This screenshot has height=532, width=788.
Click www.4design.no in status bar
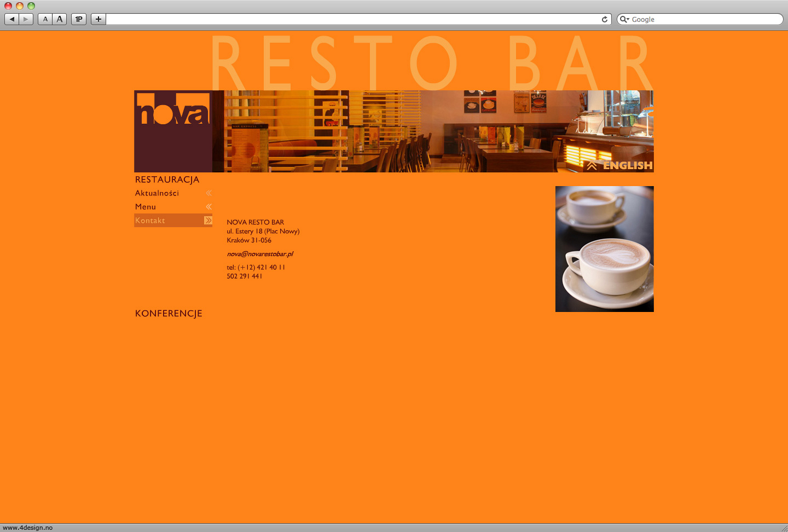[x=28, y=528]
